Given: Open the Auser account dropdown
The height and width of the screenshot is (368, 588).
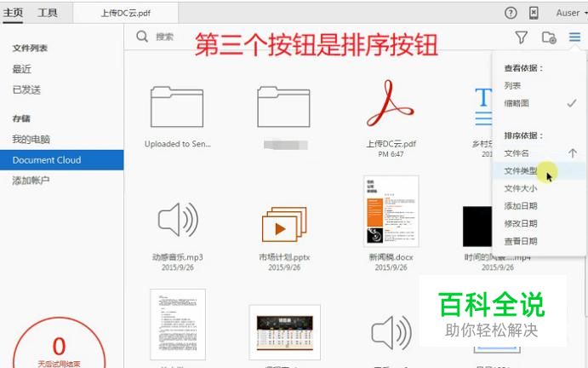Looking at the screenshot, I should point(571,13).
